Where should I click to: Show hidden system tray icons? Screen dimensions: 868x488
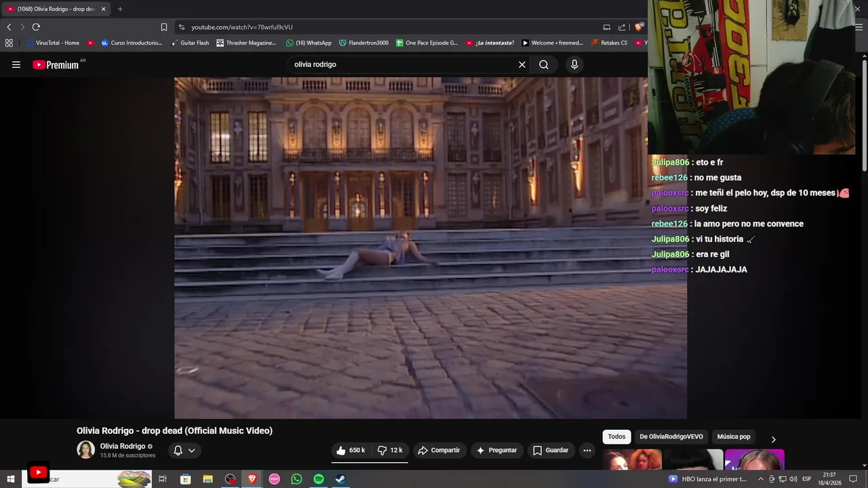(x=761, y=479)
